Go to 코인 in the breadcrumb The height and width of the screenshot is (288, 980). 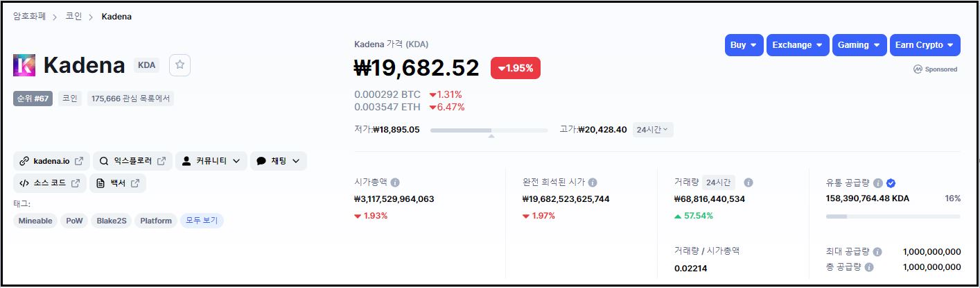coord(73,16)
